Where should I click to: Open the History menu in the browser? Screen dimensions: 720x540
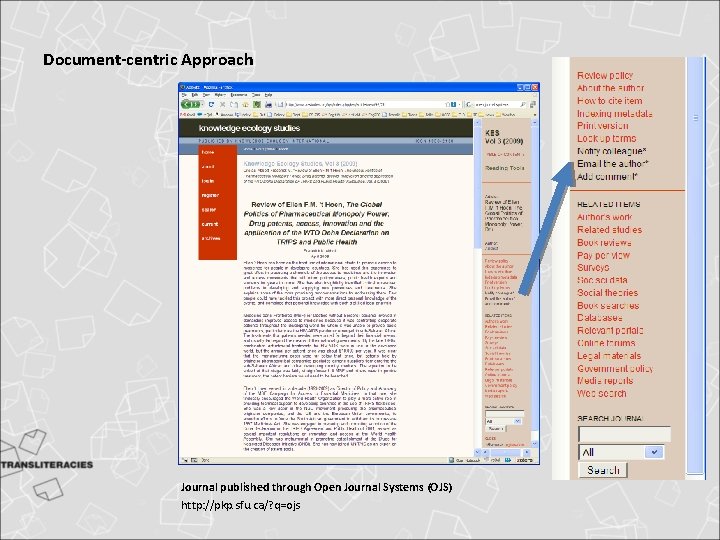[220, 95]
